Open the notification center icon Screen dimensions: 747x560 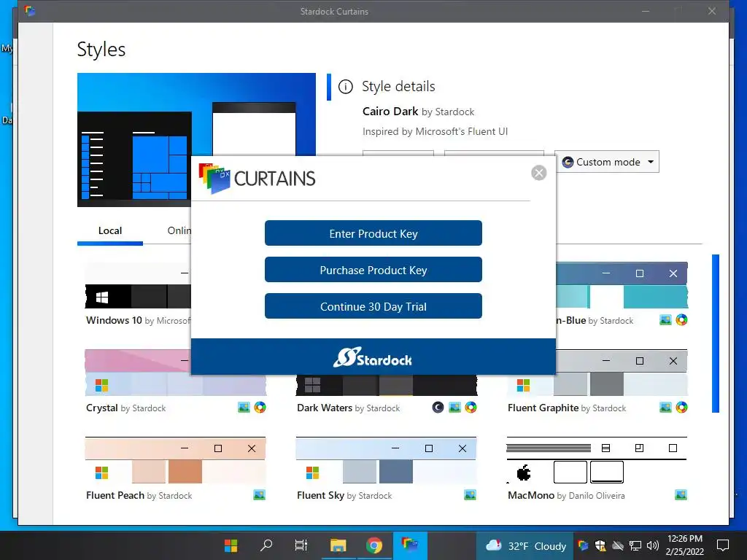pyautogui.click(x=723, y=545)
